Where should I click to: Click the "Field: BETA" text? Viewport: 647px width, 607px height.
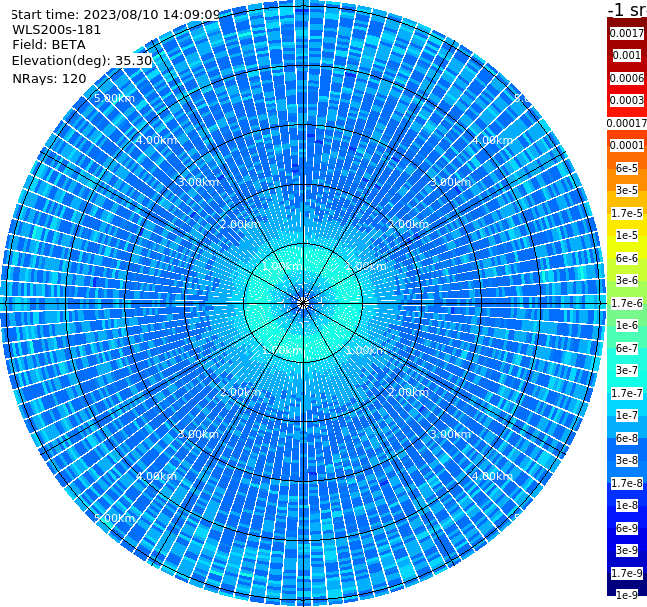click(x=49, y=45)
